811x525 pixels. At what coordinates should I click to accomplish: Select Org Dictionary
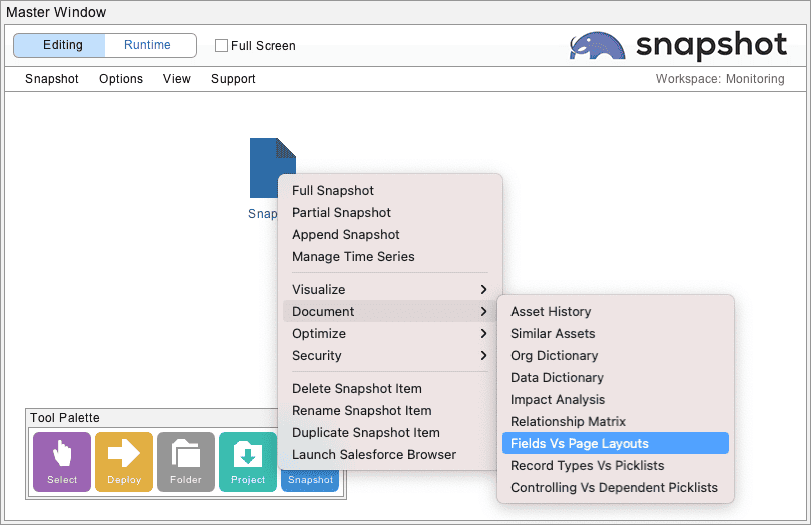click(615, 355)
